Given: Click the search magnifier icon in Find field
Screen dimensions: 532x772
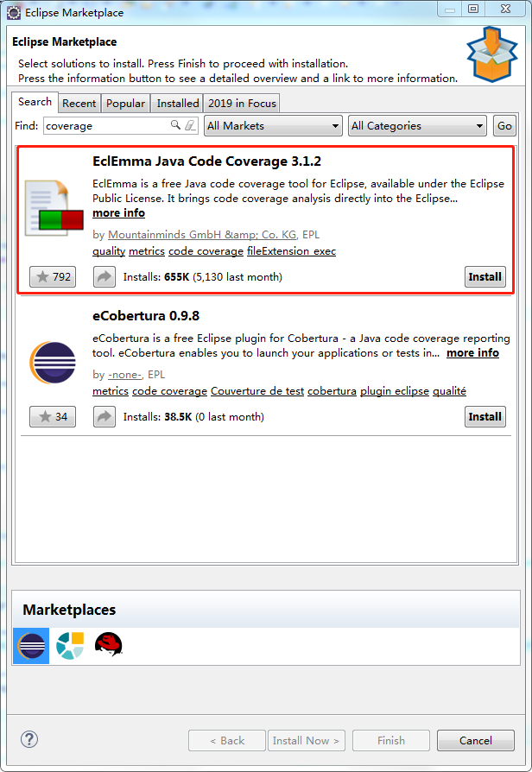Looking at the screenshot, I should 175,125.
